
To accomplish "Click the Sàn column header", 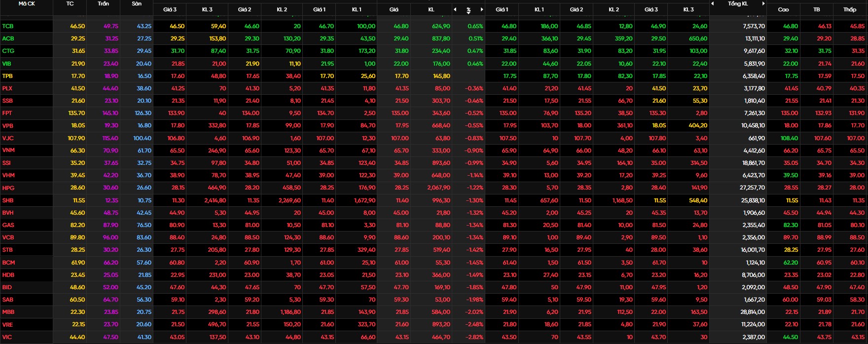I will point(137,3).
